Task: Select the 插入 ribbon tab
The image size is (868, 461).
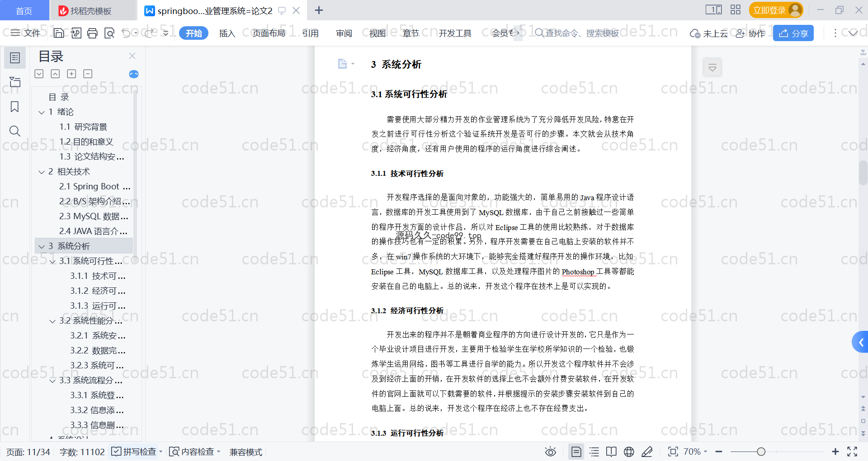Action: tap(227, 33)
